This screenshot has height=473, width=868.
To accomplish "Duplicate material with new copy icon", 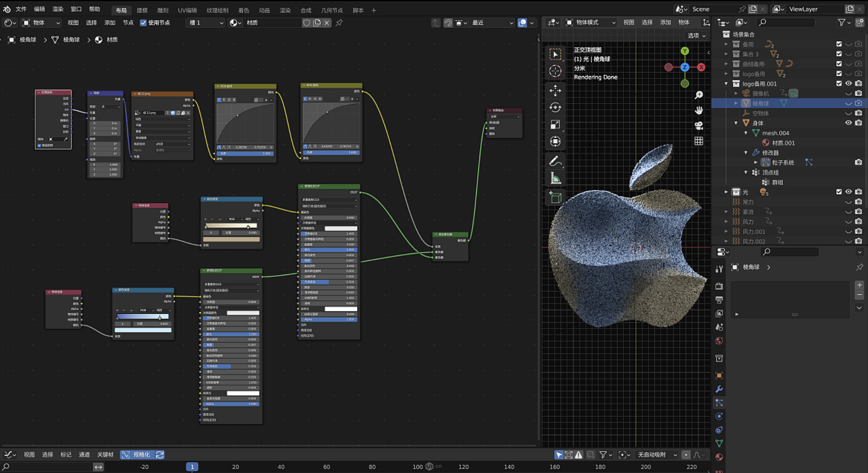I will [x=317, y=23].
